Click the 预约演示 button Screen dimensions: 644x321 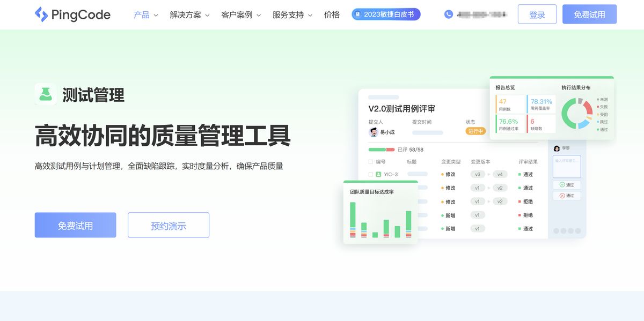coord(168,225)
